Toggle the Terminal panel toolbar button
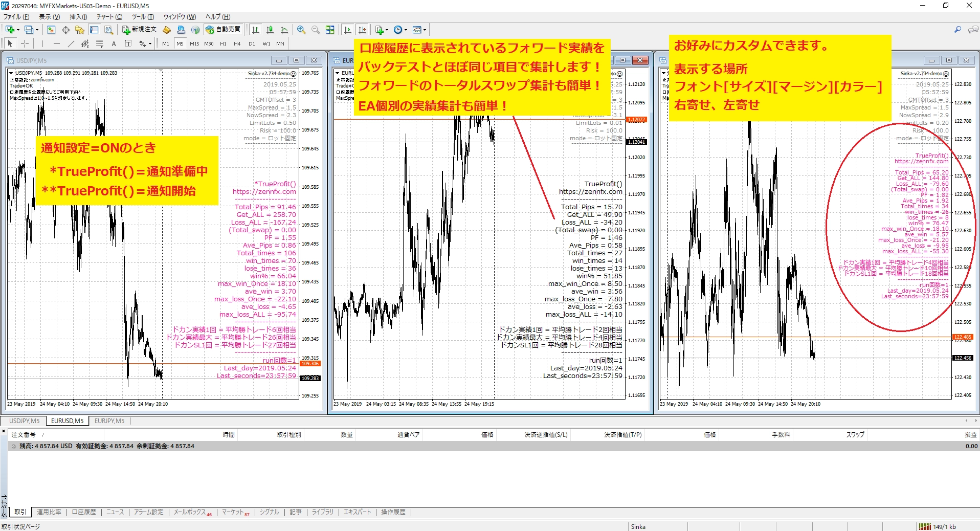 coord(94,30)
